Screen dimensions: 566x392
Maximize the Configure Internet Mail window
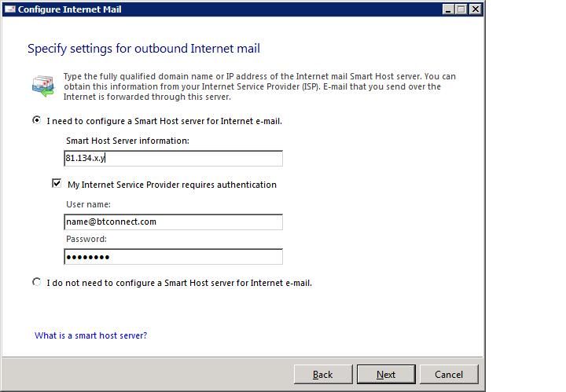pos(461,9)
